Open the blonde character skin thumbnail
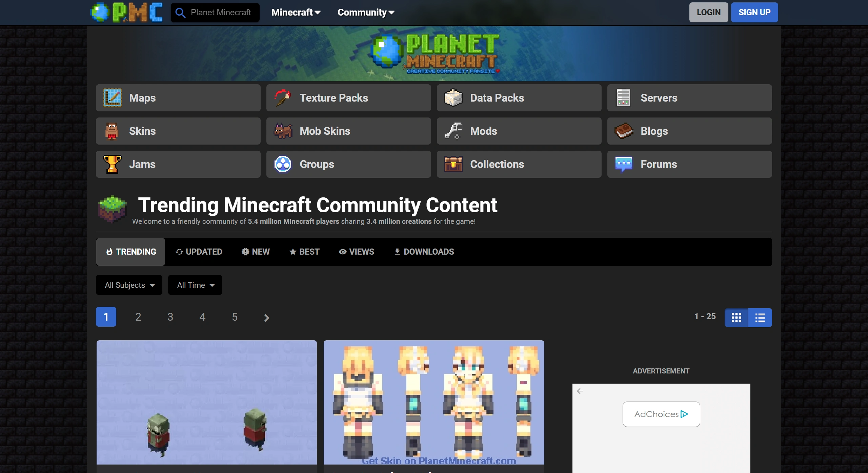 click(x=434, y=403)
